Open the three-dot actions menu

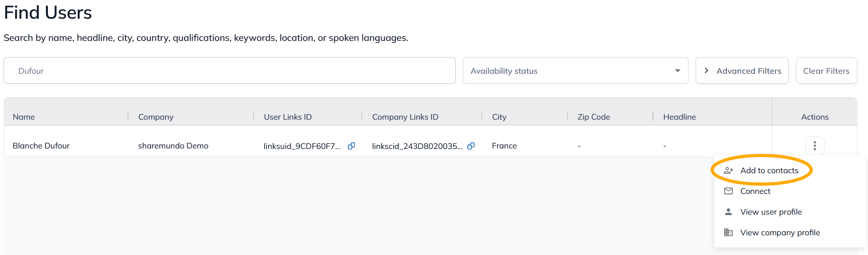click(815, 146)
